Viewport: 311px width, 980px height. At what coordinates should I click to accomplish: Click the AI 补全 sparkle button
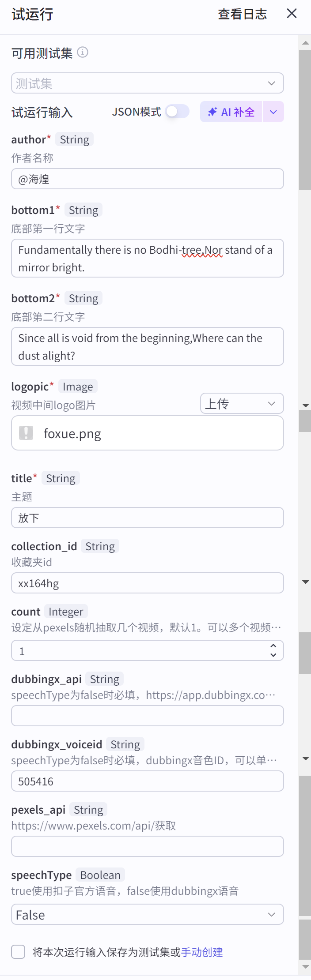click(x=231, y=112)
